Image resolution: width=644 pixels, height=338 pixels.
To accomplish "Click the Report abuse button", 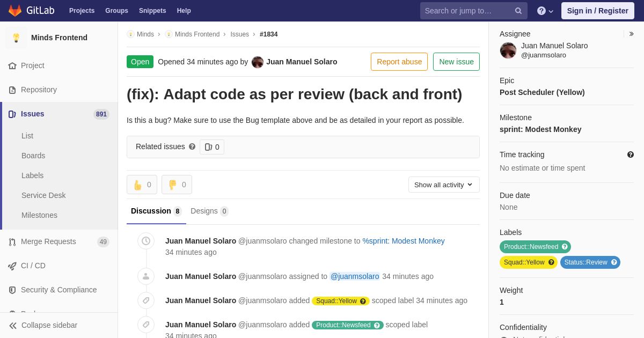I will (399, 62).
